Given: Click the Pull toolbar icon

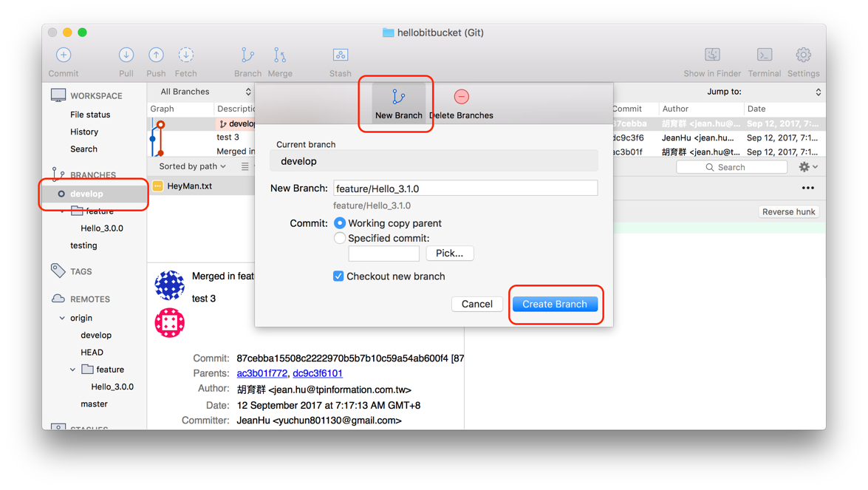Looking at the screenshot, I should coord(126,55).
